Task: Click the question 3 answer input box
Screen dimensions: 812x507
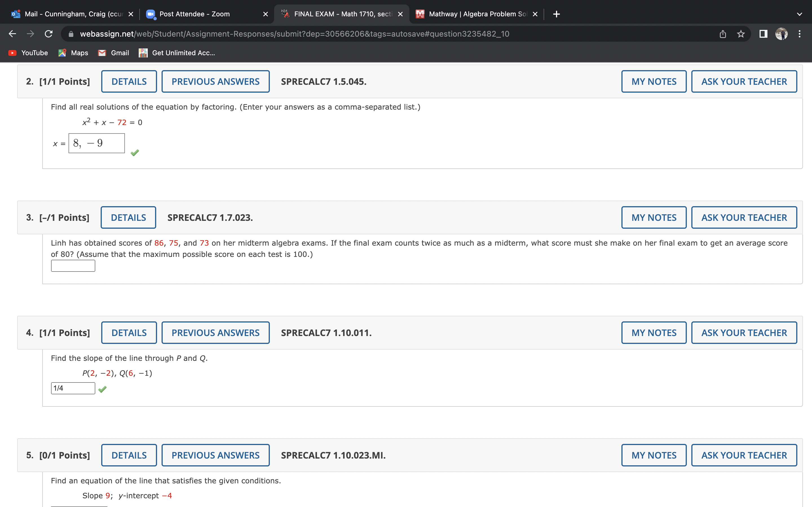Action: point(73,266)
